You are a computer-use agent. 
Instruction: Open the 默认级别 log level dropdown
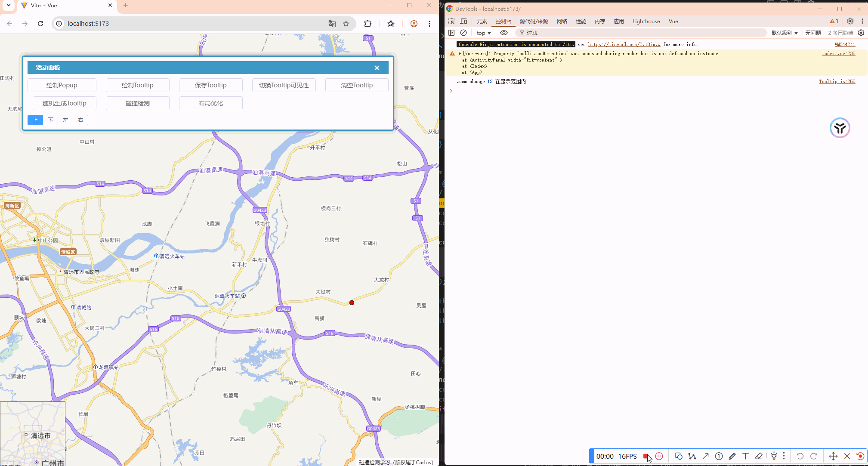tap(784, 33)
